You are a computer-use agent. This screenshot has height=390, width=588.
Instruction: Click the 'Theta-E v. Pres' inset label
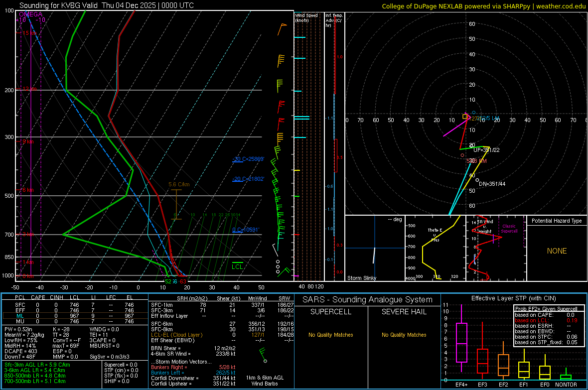tap(435, 235)
